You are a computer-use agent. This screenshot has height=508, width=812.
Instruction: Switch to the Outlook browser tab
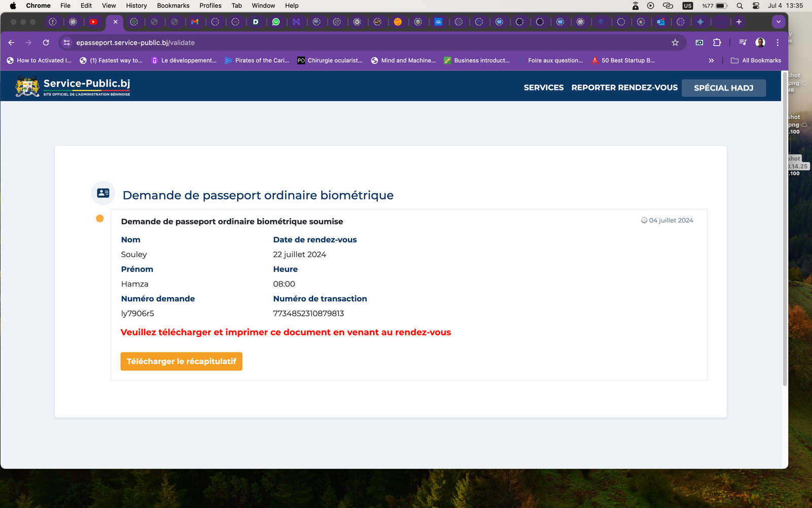(x=661, y=22)
